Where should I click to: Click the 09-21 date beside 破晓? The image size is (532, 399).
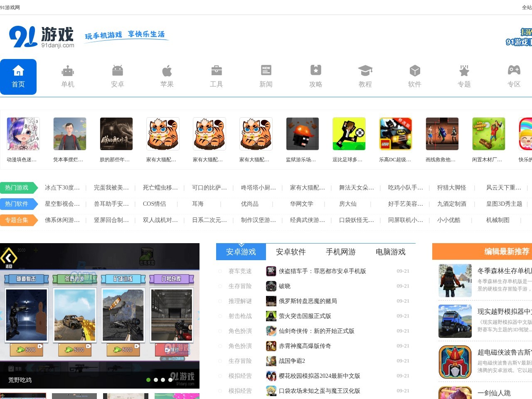coord(403,286)
